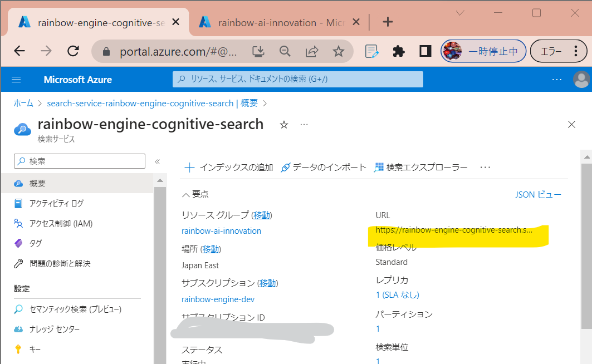Click 移動 link next to リソース グループ
This screenshot has width=592, height=364.
coord(262,215)
